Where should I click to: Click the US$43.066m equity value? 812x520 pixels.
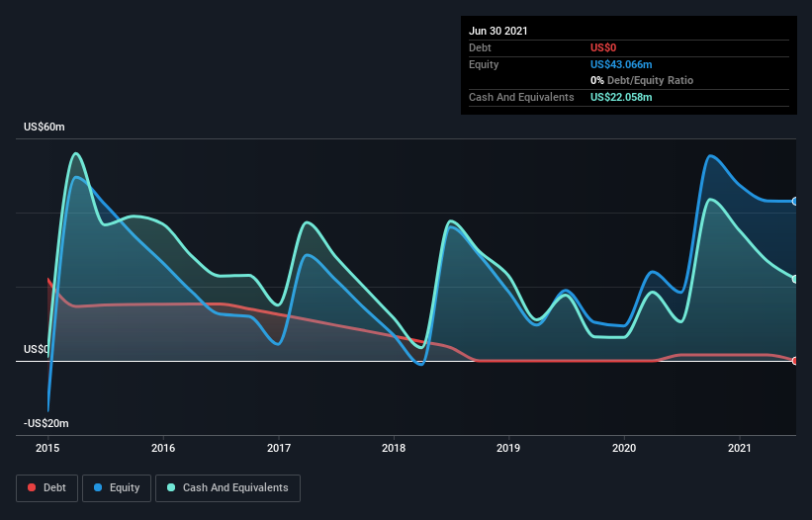pos(621,64)
